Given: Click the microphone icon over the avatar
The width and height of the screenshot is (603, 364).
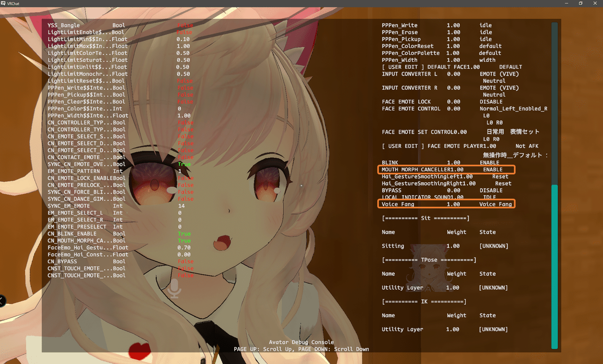Looking at the screenshot, I should 175,288.
